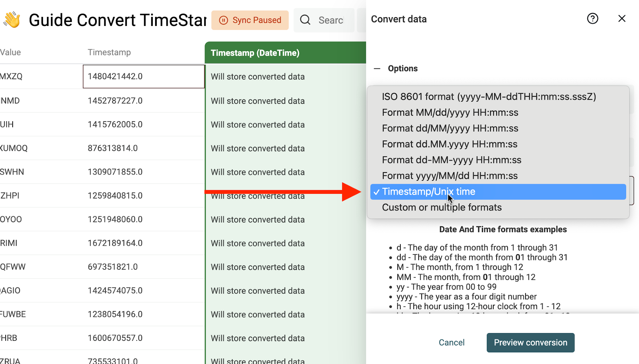Screen dimensions: 639x364
Task: Click the Value column header
Action: point(10,52)
